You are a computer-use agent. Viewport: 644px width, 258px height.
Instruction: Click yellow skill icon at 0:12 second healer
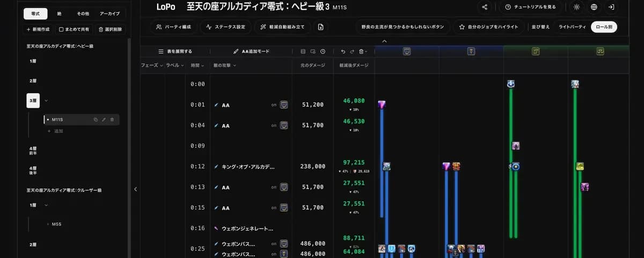click(580, 167)
